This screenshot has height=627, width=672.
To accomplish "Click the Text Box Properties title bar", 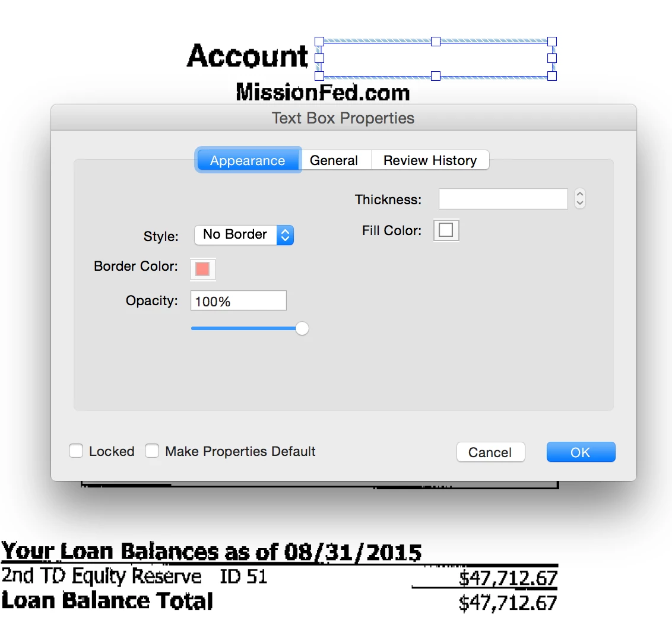I will (x=343, y=118).
